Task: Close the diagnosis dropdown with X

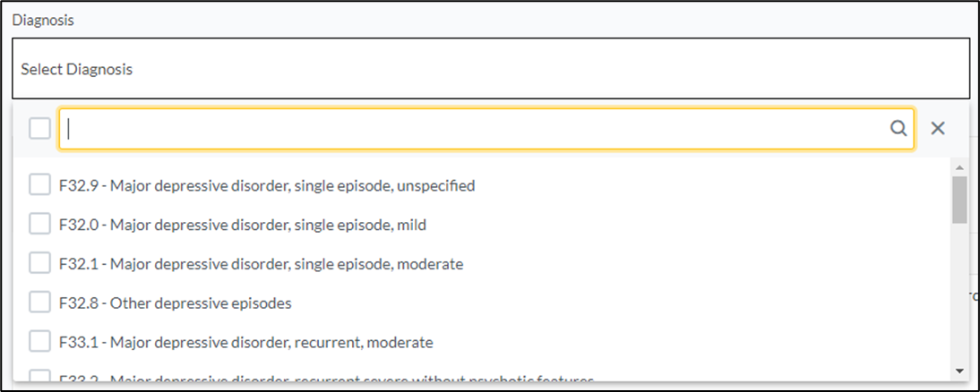Action: click(938, 129)
